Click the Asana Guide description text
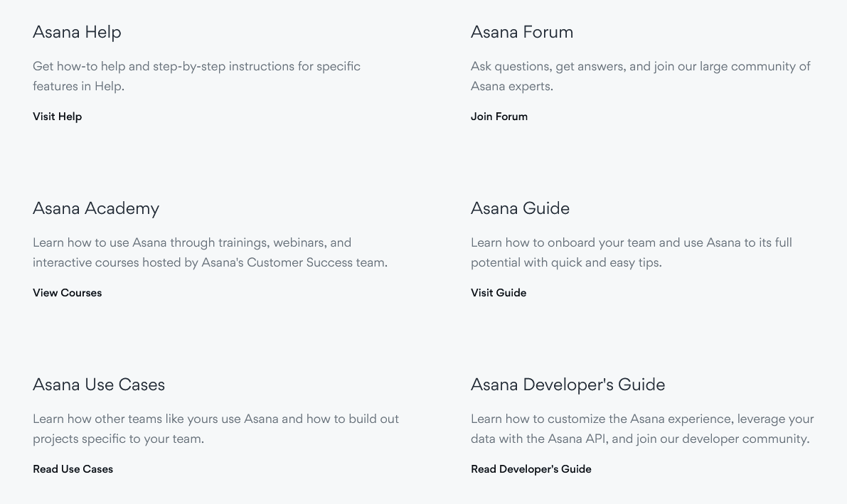847x504 pixels. tap(631, 252)
